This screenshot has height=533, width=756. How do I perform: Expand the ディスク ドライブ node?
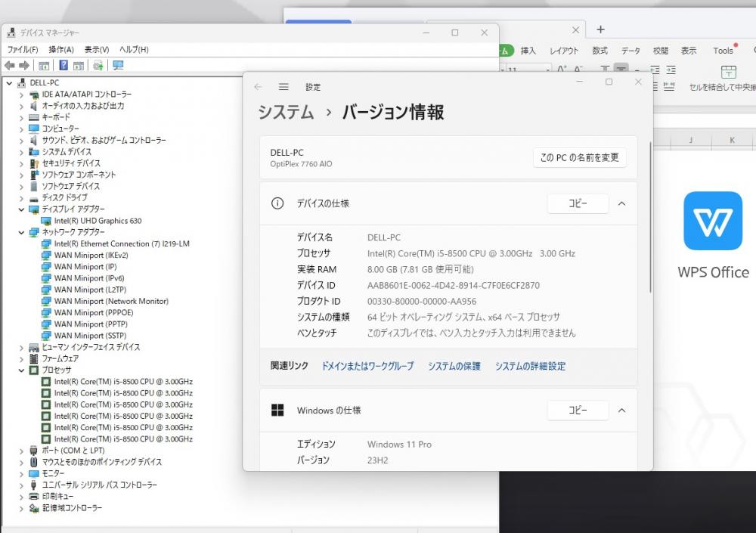pos(21,198)
